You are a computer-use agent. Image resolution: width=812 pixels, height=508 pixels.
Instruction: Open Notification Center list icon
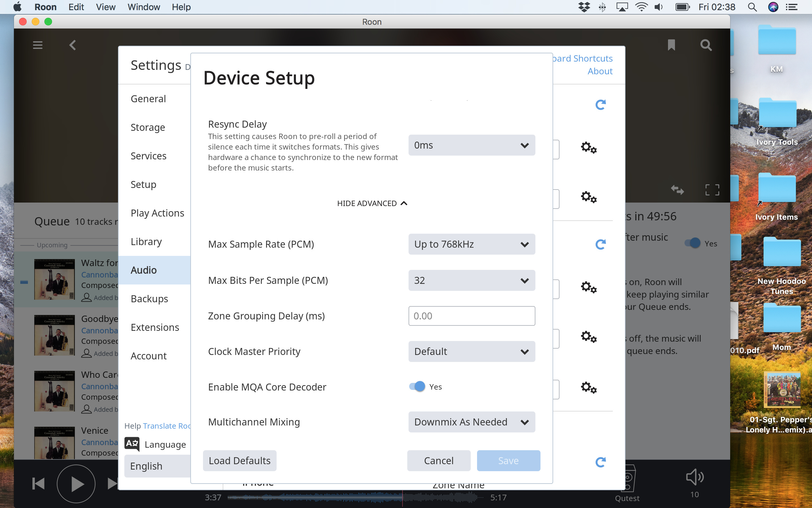point(791,7)
